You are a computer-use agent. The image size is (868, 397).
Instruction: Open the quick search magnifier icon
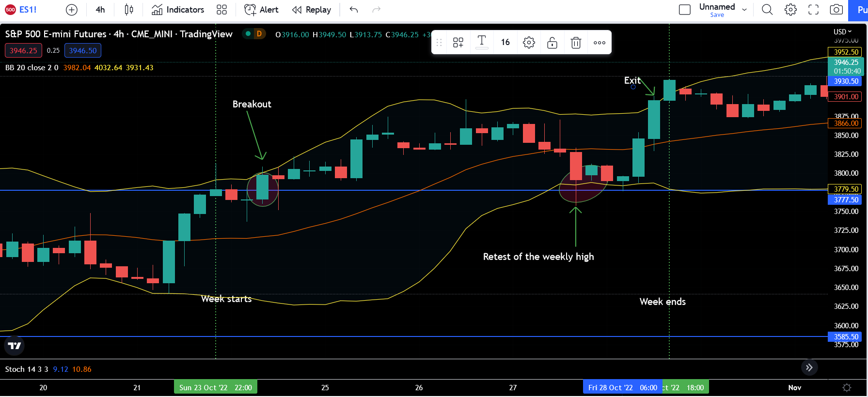pos(767,10)
